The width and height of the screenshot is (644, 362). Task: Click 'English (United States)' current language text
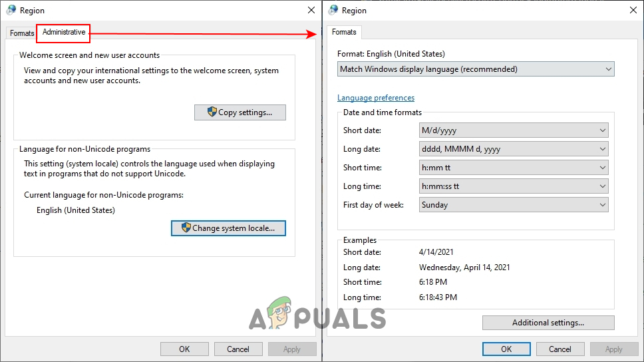(x=76, y=210)
